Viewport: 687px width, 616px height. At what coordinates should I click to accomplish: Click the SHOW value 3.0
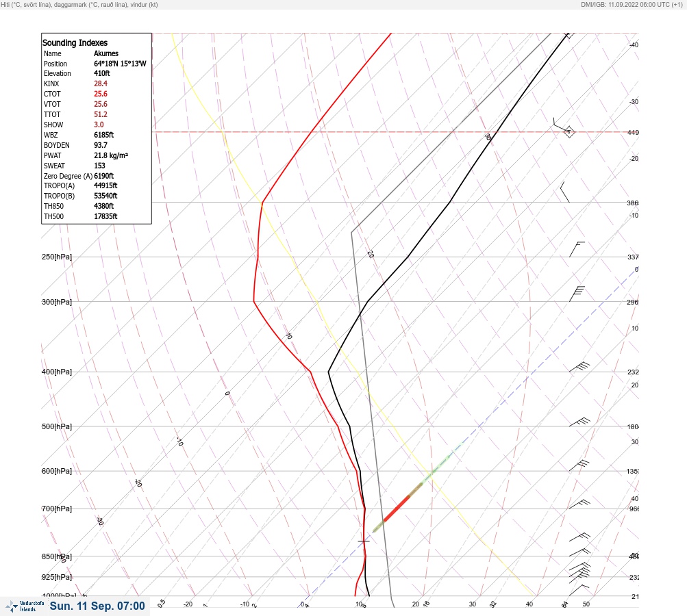click(99, 125)
